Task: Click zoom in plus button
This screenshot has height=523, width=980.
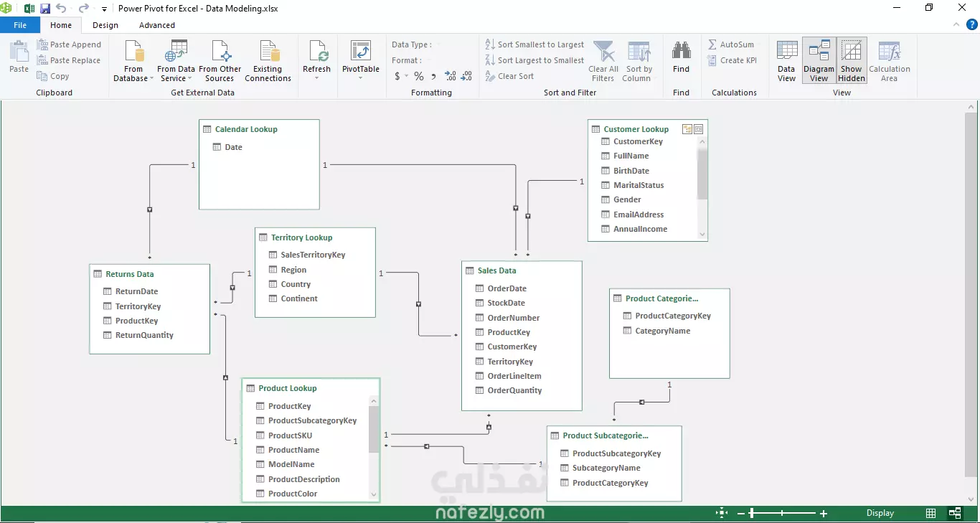Action: 824,513
